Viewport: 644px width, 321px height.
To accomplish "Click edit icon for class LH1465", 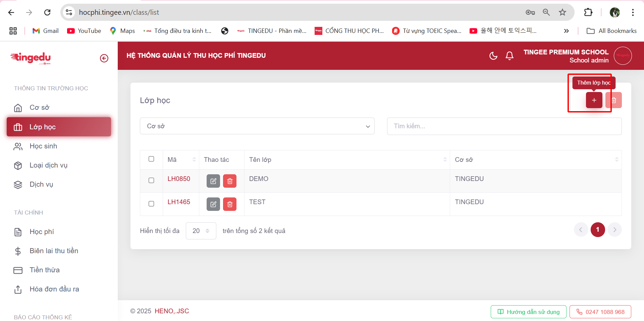I will (x=213, y=204).
